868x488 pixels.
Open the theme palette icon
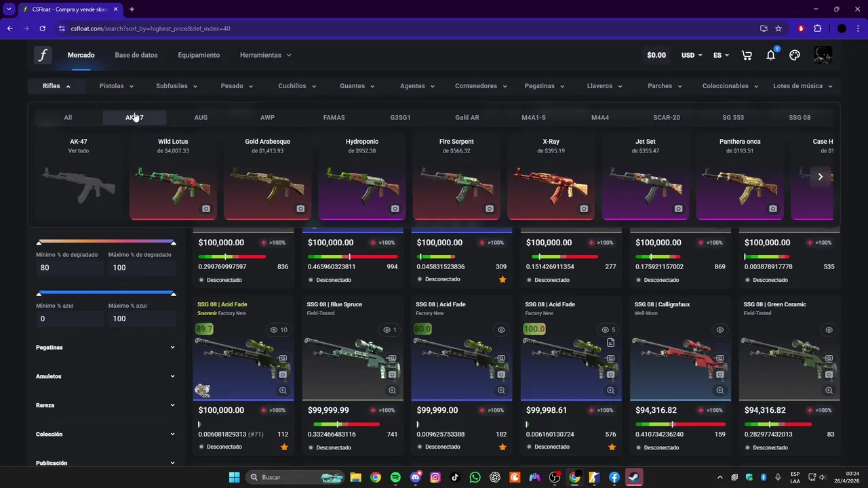click(x=795, y=56)
